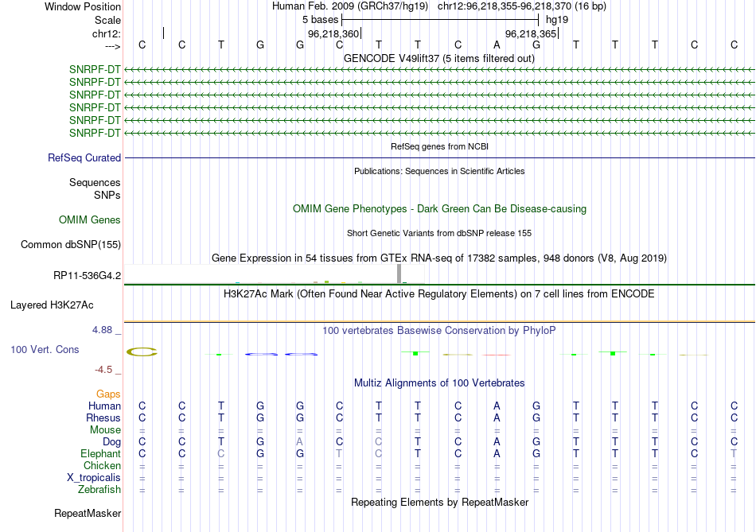Click the Elephant alignment row label

[101, 453]
